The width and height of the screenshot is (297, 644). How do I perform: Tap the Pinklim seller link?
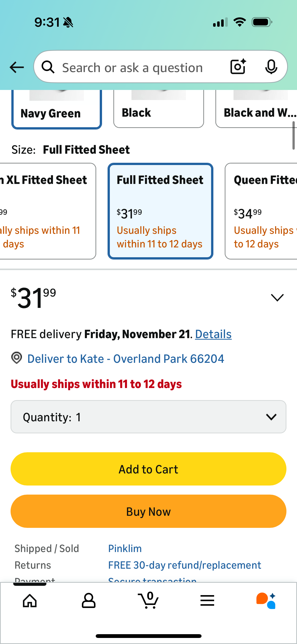click(x=125, y=549)
